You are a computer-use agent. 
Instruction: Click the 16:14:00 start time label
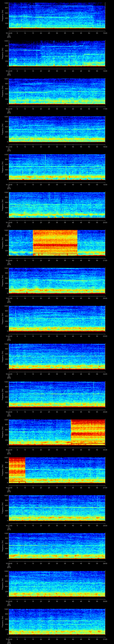(x=9, y=33)
